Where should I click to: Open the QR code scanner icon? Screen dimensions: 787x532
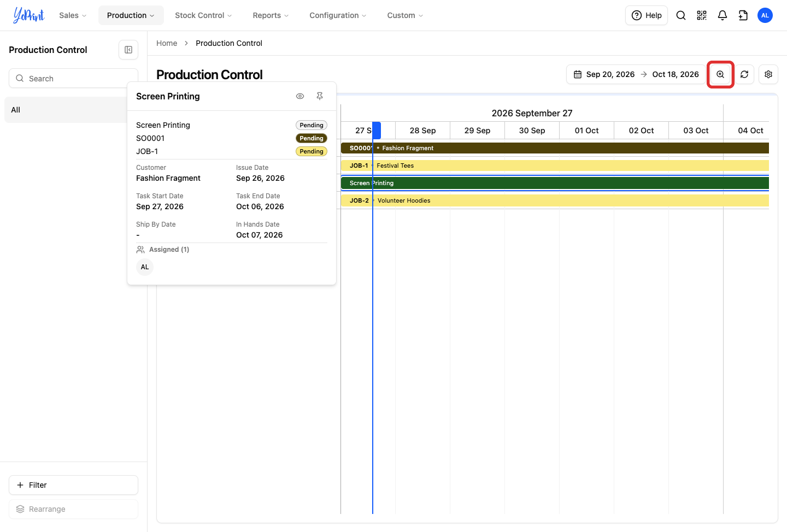[702, 15]
